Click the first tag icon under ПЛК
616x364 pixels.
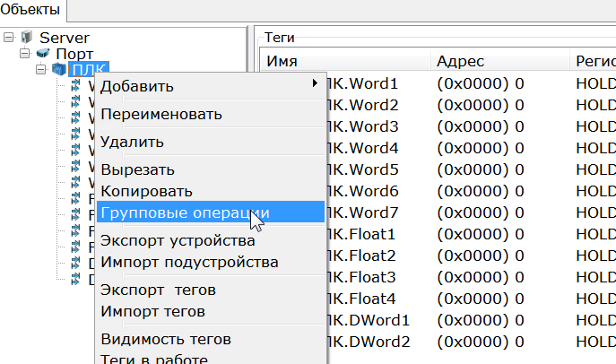(x=76, y=86)
